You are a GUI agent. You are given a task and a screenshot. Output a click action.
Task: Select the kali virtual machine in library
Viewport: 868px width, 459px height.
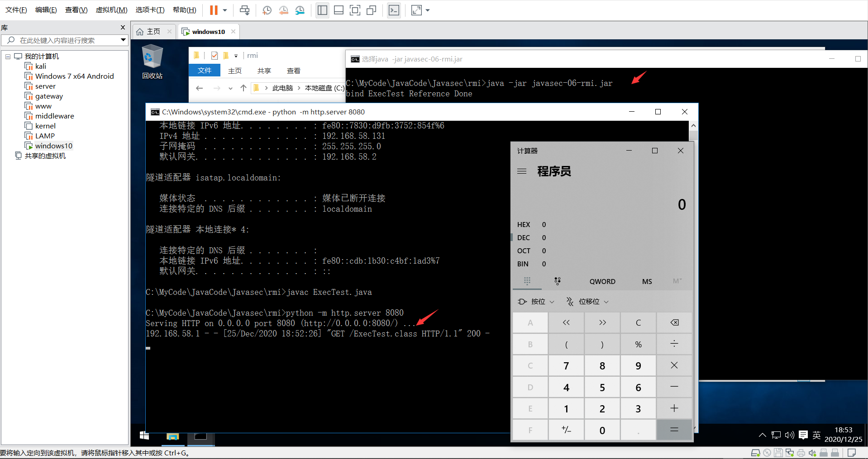[x=41, y=66]
